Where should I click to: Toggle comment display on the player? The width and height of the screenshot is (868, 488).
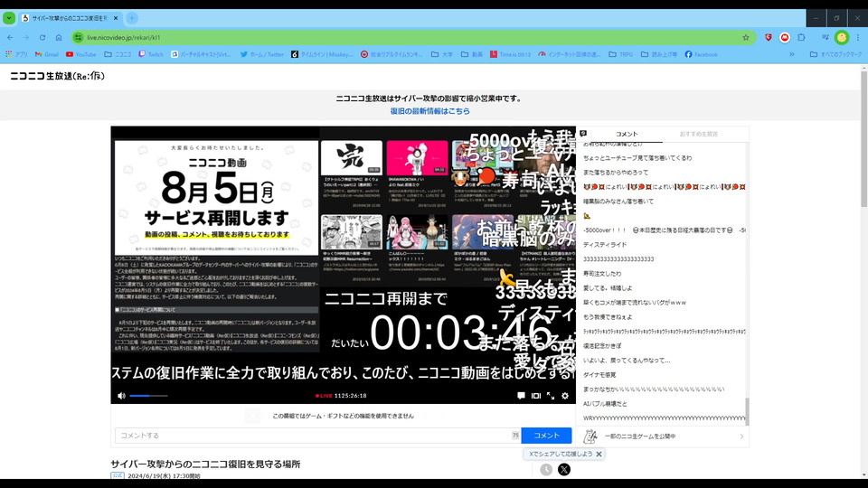click(521, 396)
